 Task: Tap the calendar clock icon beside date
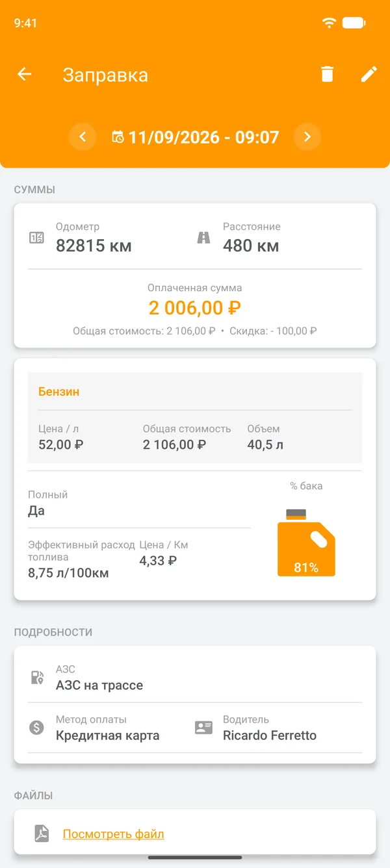coord(118,137)
